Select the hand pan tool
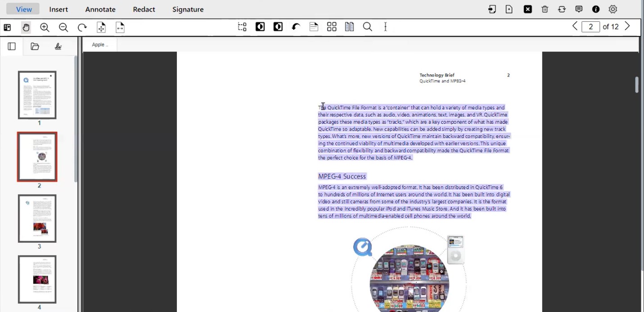The height and width of the screenshot is (312, 644). tap(26, 27)
